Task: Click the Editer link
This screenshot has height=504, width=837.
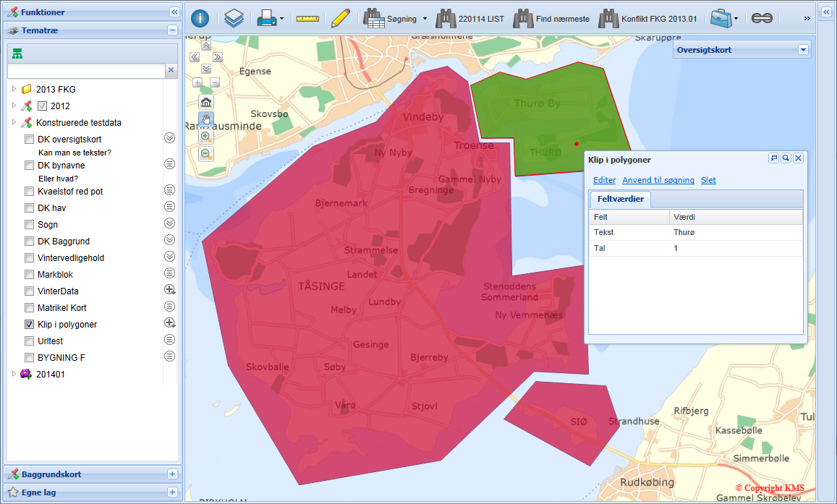Action: (604, 180)
